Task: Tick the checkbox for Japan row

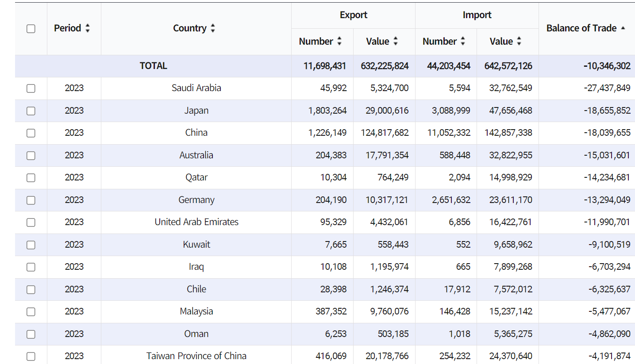Action: 31,111
